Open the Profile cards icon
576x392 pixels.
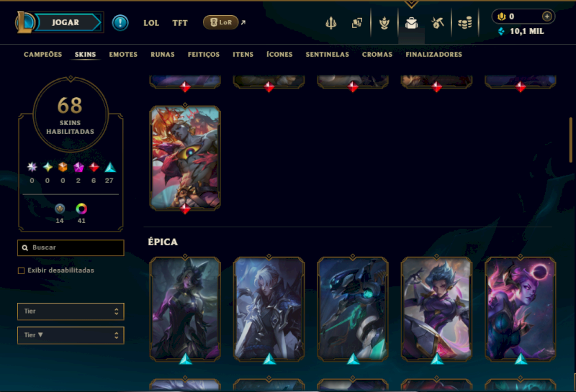pos(356,23)
